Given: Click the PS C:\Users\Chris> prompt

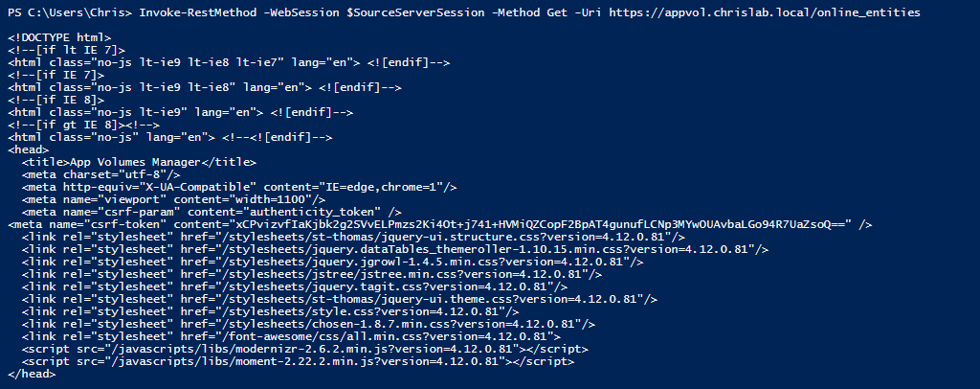Looking at the screenshot, I should 66,11.
